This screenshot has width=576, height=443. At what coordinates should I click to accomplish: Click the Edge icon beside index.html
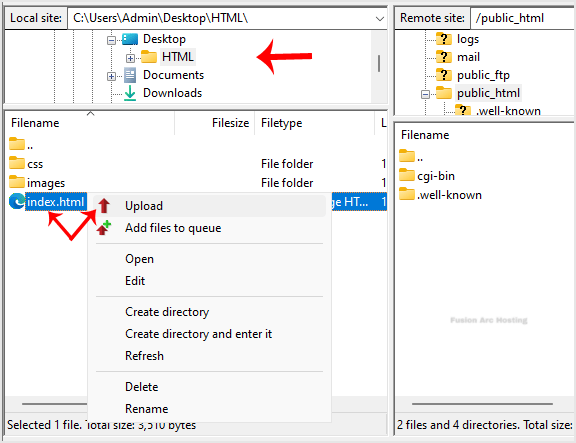(x=17, y=201)
